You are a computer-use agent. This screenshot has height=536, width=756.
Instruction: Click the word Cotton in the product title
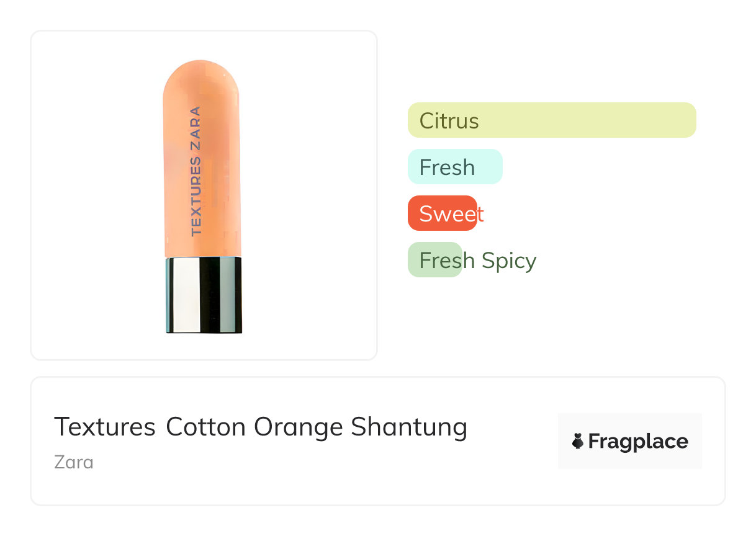click(206, 427)
